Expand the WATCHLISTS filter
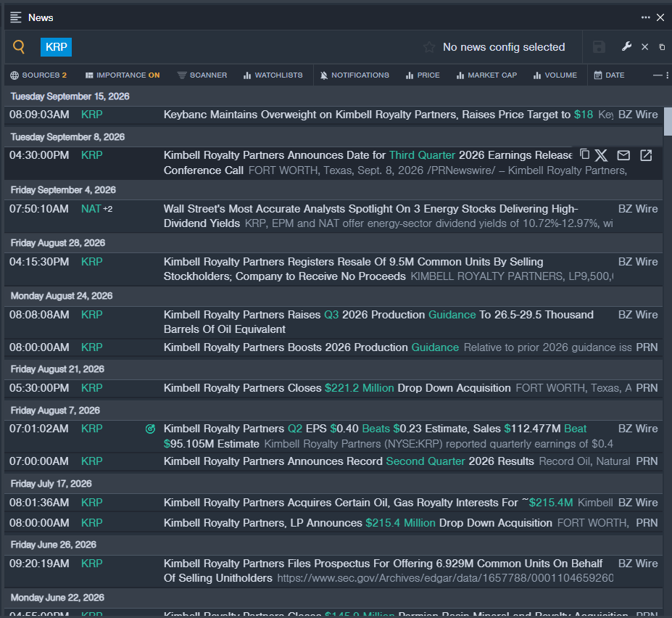The image size is (672, 618). tap(273, 75)
